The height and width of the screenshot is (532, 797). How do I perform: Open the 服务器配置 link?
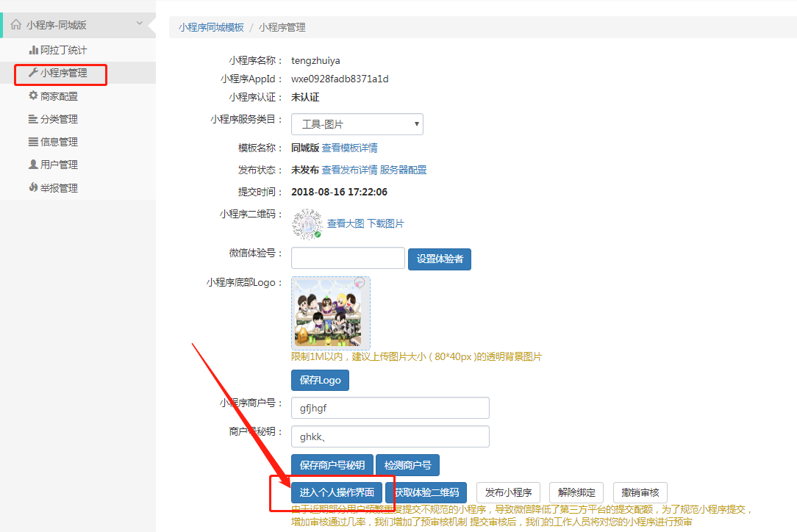[403, 170]
